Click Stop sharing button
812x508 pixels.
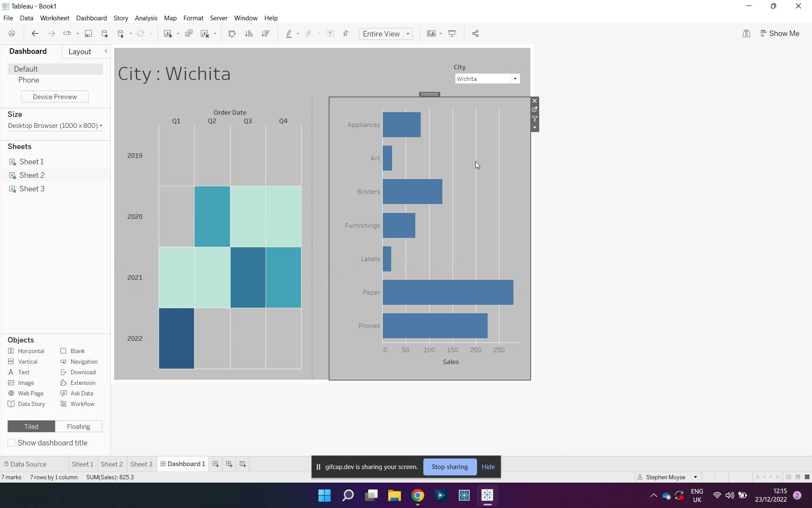click(x=450, y=467)
